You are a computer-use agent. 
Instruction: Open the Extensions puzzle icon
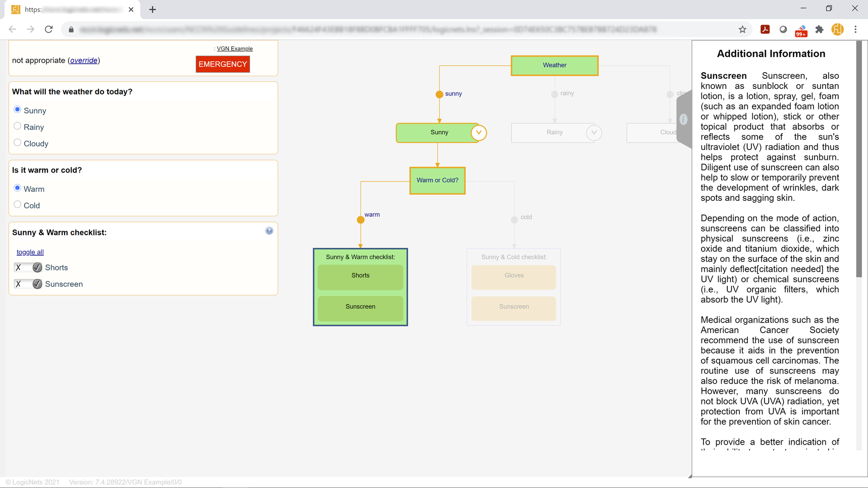point(820,29)
